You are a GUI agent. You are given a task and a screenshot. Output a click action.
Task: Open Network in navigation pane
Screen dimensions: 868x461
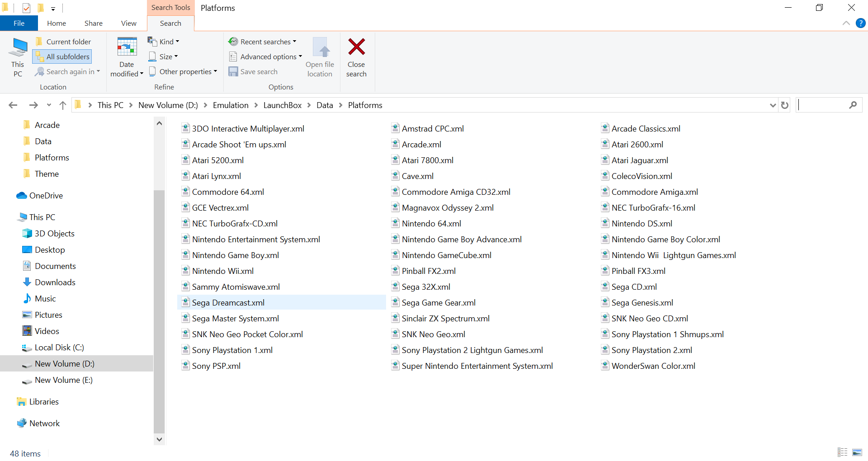tap(44, 423)
